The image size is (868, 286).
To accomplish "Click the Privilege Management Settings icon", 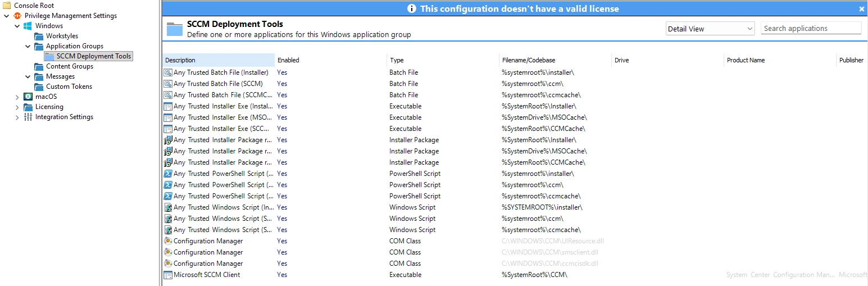I will click(x=17, y=16).
